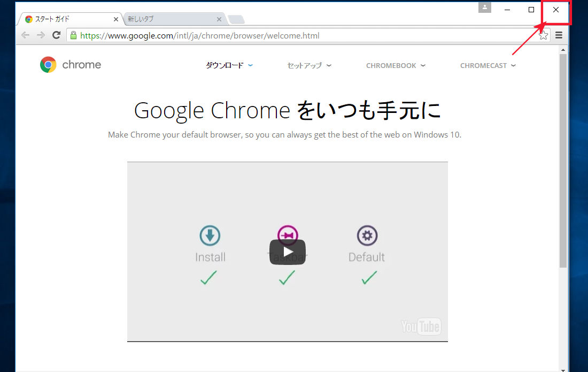Open the Chrome user profile button
Viewport: 588px width, 372px height.
pos(485,7)
